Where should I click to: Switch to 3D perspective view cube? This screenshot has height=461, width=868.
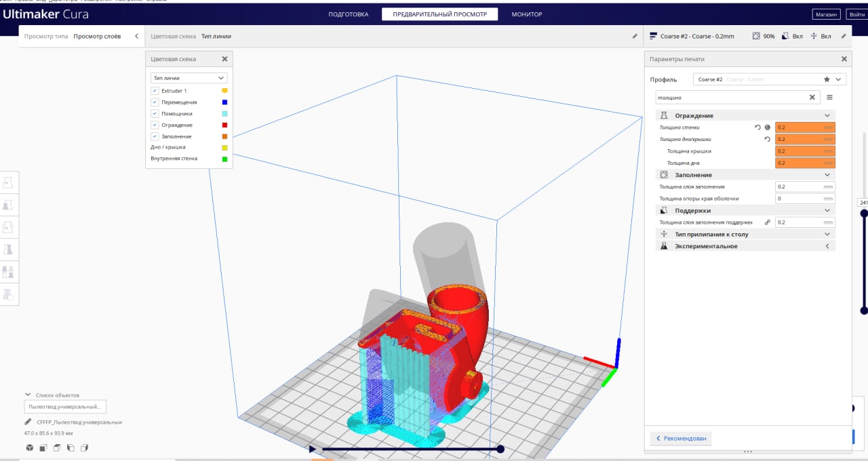tap(30, 447)
